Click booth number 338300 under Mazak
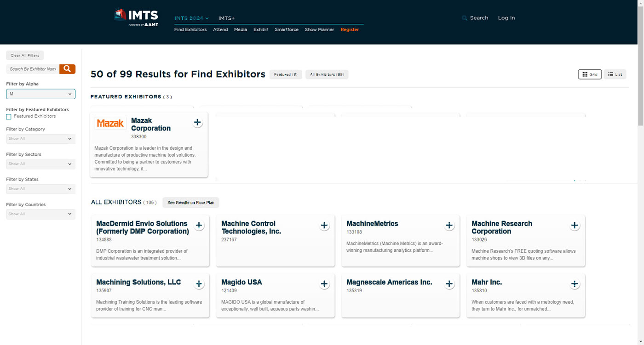The width and height of the screenshot is (644, 345). click(139, 137)
